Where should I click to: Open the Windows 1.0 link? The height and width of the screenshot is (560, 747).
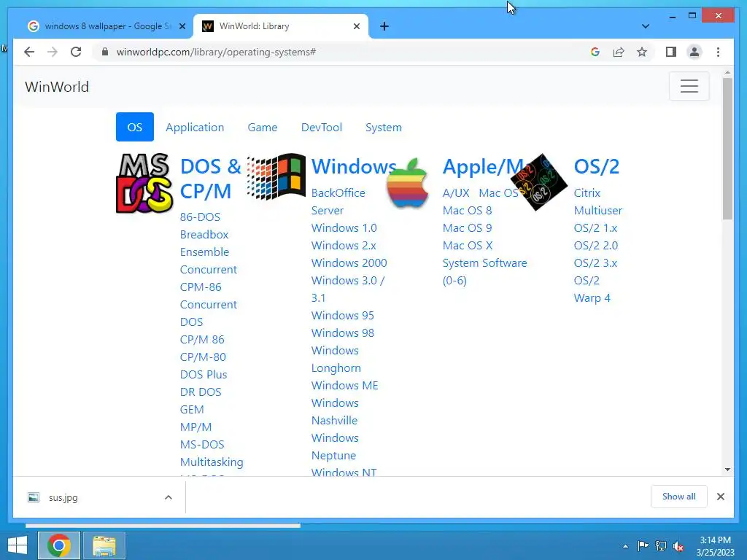(344, 228)
